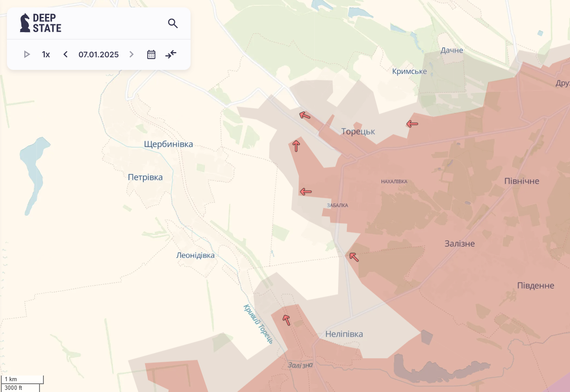Start timeline playback with play button
This screenshot has height=392, width=570.
click(27, 54)
